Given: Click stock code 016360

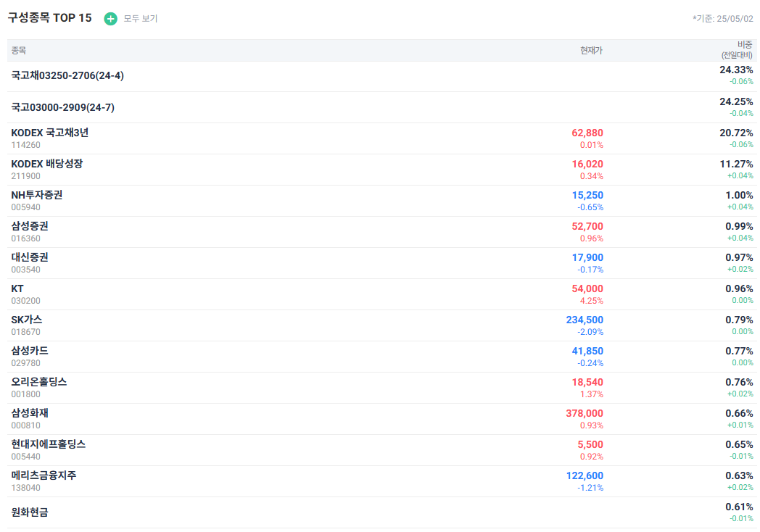Looking at the screenshot, I should click(25, 238).
